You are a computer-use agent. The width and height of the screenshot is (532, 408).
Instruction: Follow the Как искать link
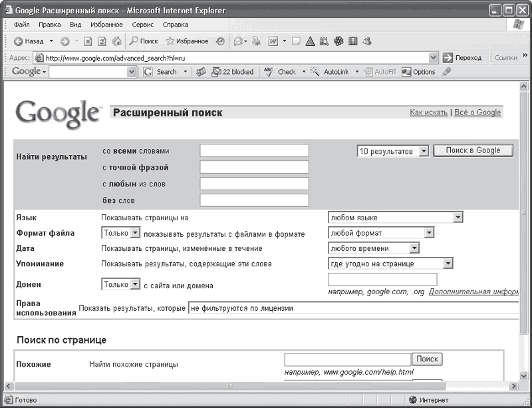pyautogui.click(x=428, y=112)
